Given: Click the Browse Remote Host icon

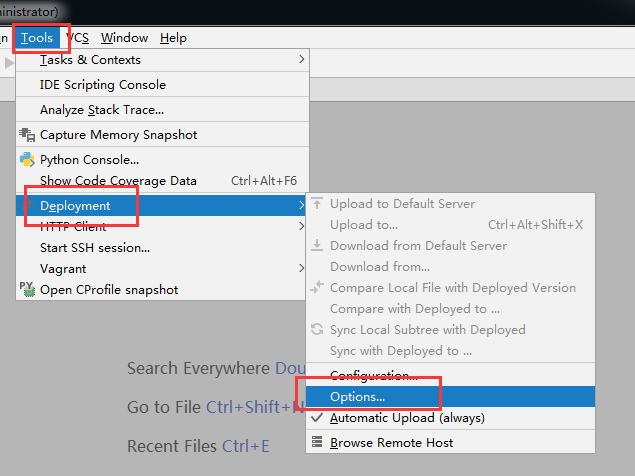Looking at the screenshot, I should point(317,442).
